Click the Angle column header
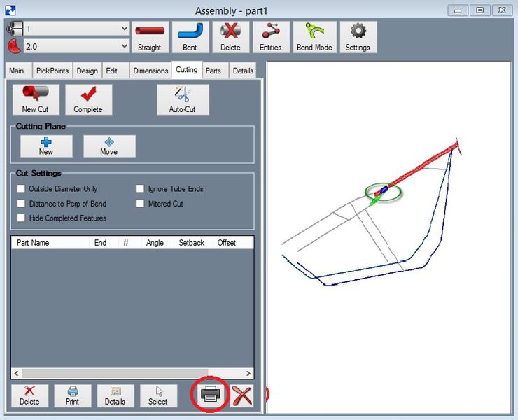Viewport: 518px width, 420px height. point(154,243)
